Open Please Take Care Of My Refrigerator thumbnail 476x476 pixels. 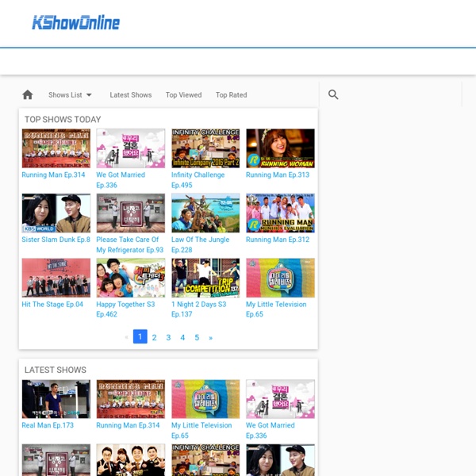(x=131, y=213)
